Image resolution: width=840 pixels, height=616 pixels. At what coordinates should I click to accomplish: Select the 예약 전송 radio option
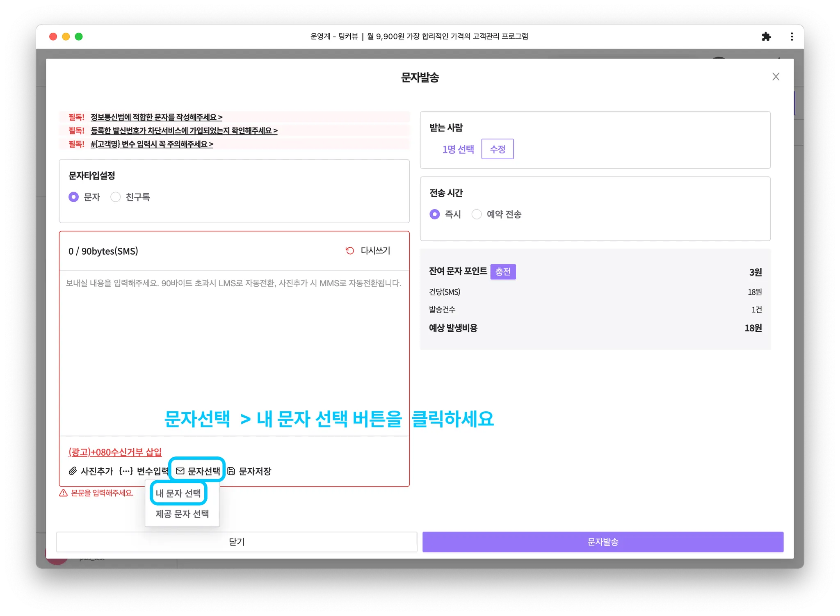tap(477, 214)
